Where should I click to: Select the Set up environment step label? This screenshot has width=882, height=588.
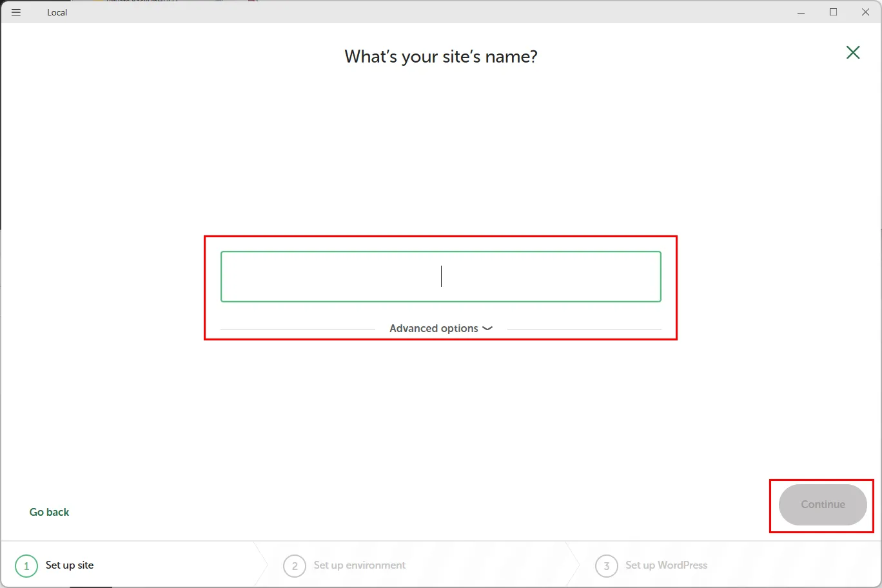[360, 565]
